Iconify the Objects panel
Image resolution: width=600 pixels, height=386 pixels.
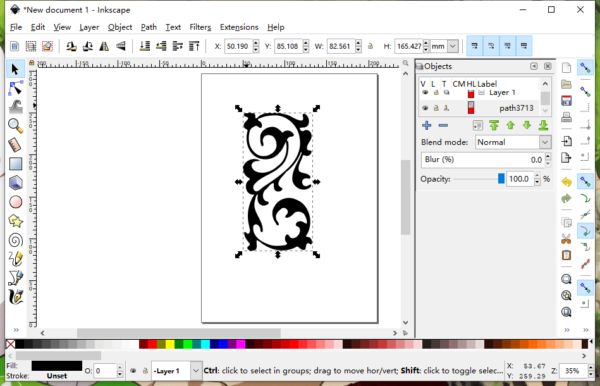[534, 66]
